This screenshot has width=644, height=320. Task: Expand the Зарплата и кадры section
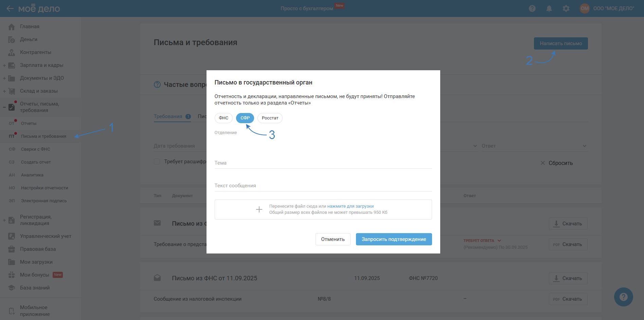click(x=4, y=65)
